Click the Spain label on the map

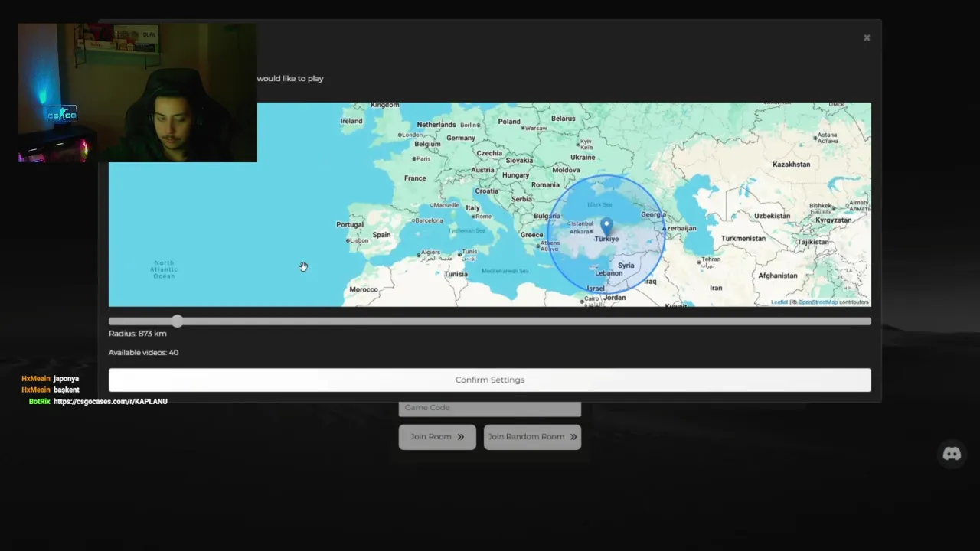(x=381, y=235)
